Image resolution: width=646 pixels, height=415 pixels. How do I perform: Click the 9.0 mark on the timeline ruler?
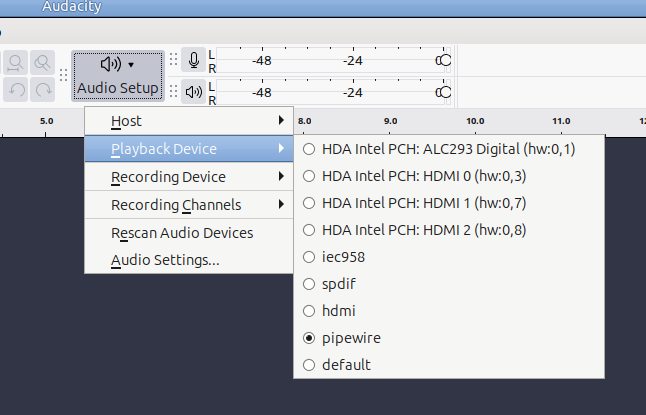(390, 121)
